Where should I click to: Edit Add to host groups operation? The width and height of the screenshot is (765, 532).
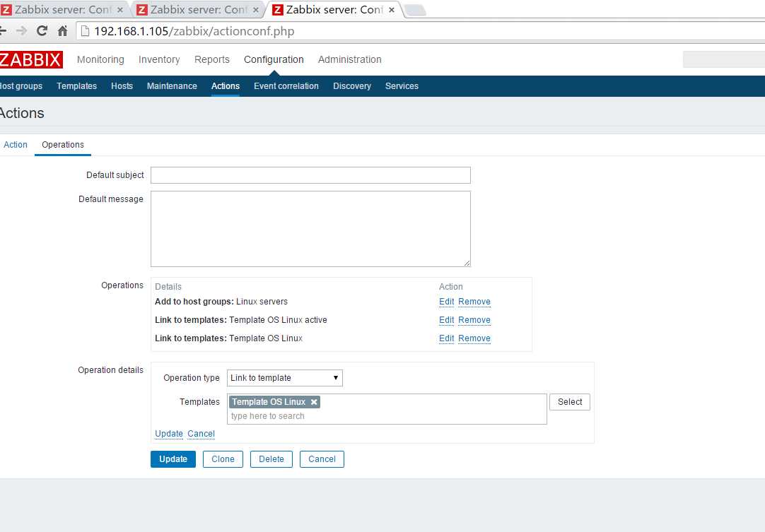coord(446,302)
